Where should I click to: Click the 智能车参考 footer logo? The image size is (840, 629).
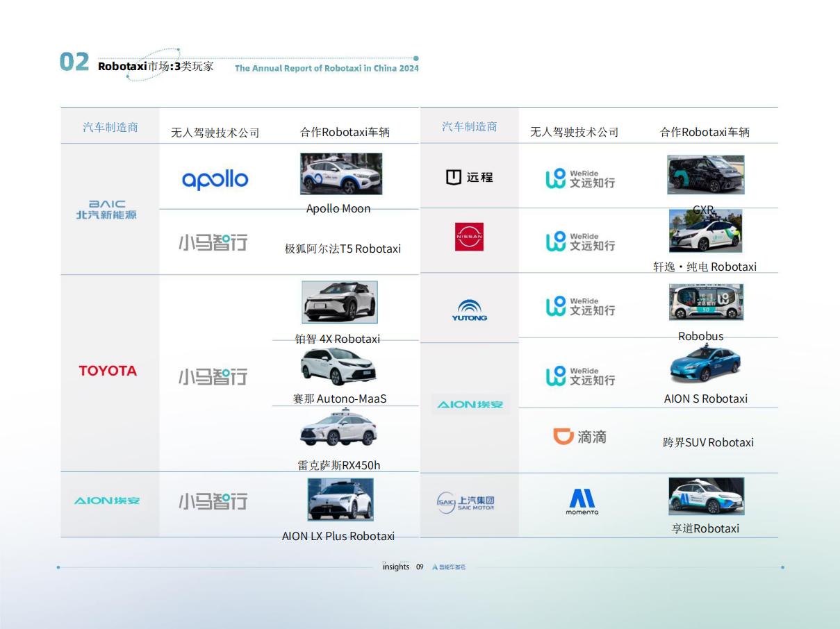coord(449,567)
